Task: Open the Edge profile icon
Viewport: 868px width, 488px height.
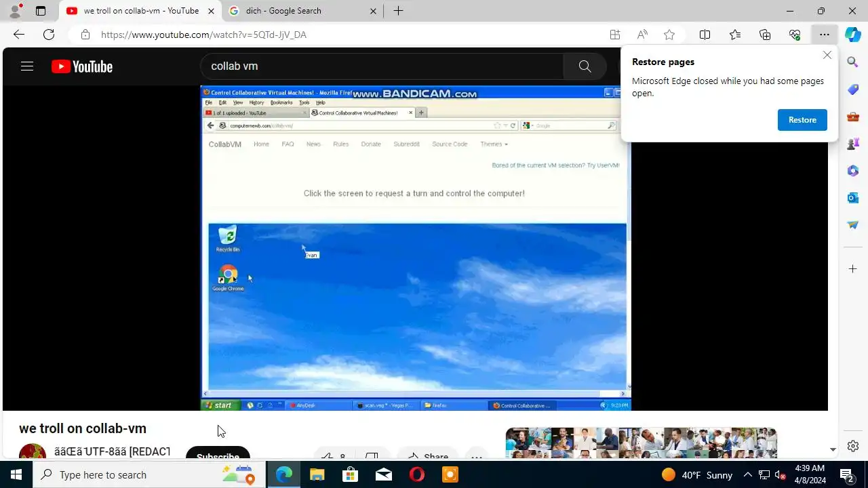Action: [14, 11]
